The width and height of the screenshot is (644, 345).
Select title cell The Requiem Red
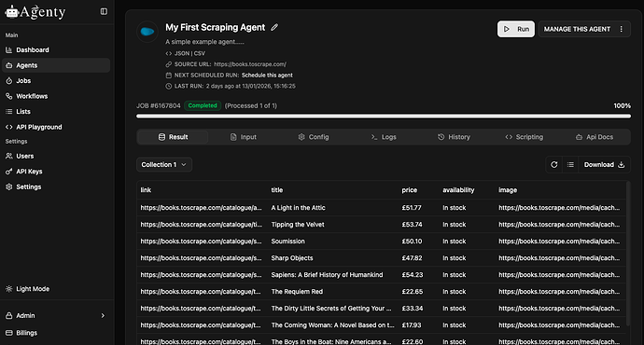pyautogui.click(x=297, y=292)
